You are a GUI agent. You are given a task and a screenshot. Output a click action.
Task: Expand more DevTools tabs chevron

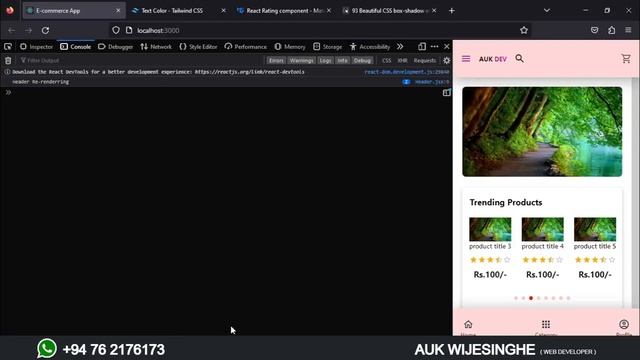[x=400, y=47]
